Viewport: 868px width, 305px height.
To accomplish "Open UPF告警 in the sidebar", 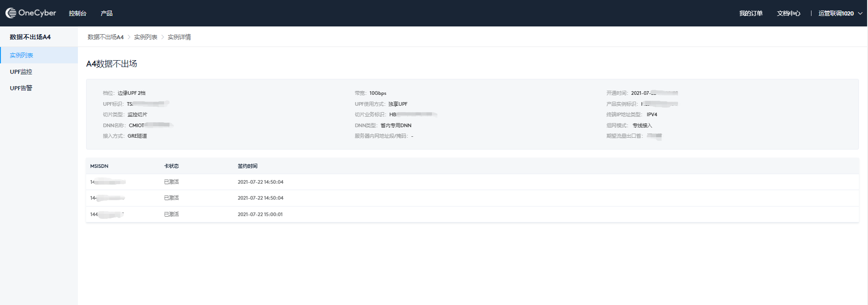I will tap(21, 88).
